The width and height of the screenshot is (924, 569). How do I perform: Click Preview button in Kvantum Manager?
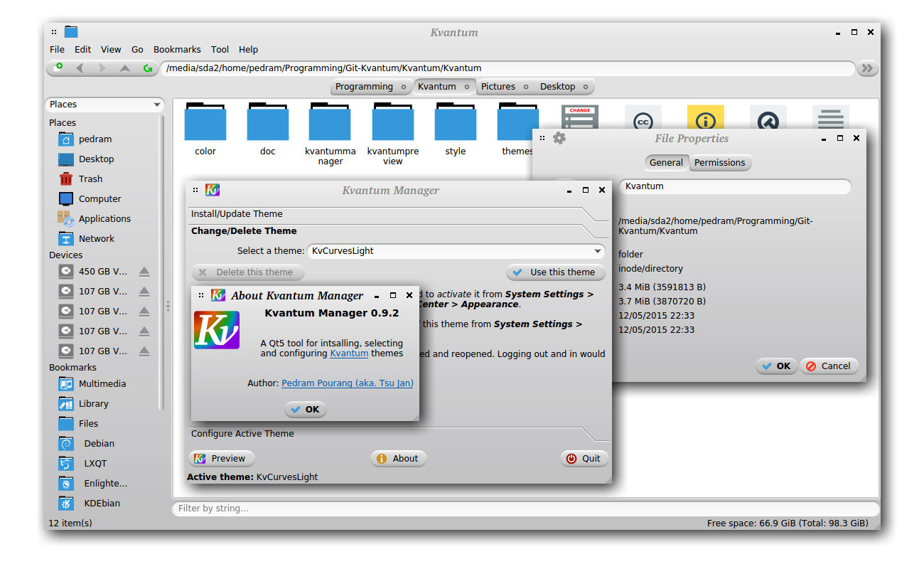coord(221,459)
